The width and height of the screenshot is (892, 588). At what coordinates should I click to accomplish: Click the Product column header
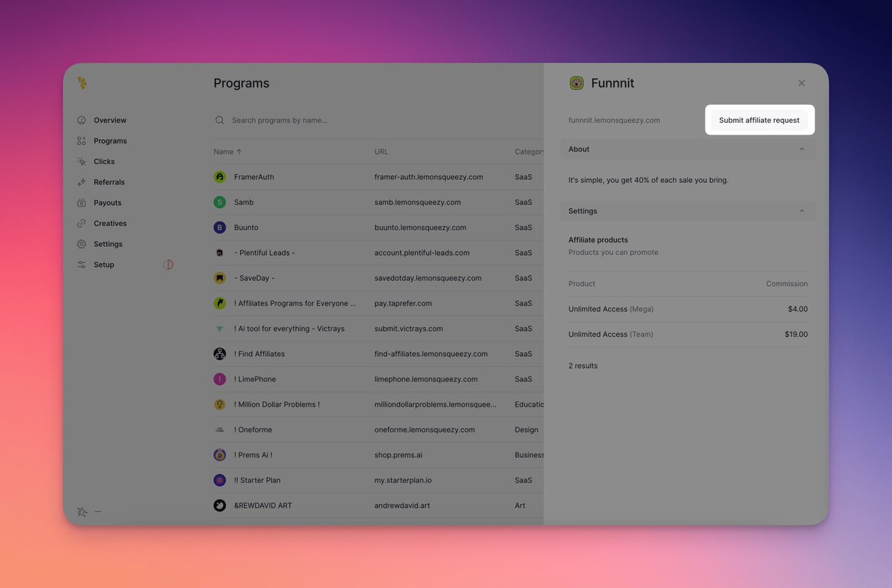click(x=582, y=284)
